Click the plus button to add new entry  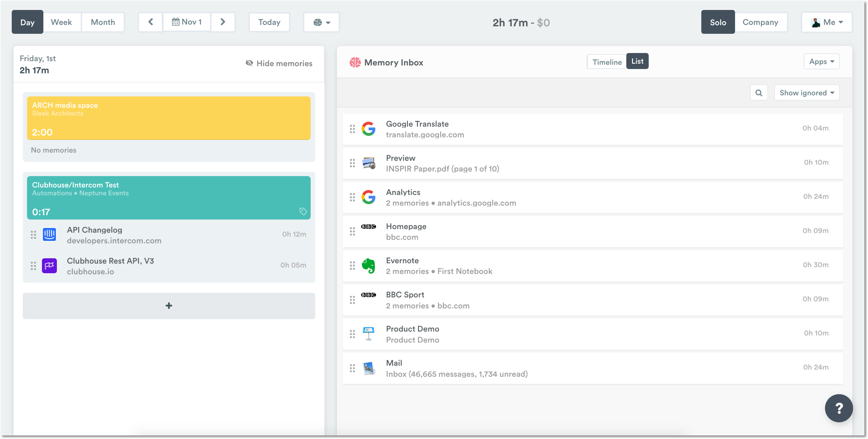pyautogui.click(x=169, y=305)
